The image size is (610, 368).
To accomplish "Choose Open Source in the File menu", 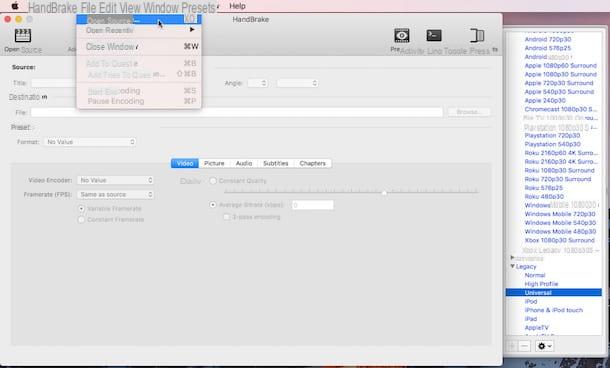I will pos(139,19).
